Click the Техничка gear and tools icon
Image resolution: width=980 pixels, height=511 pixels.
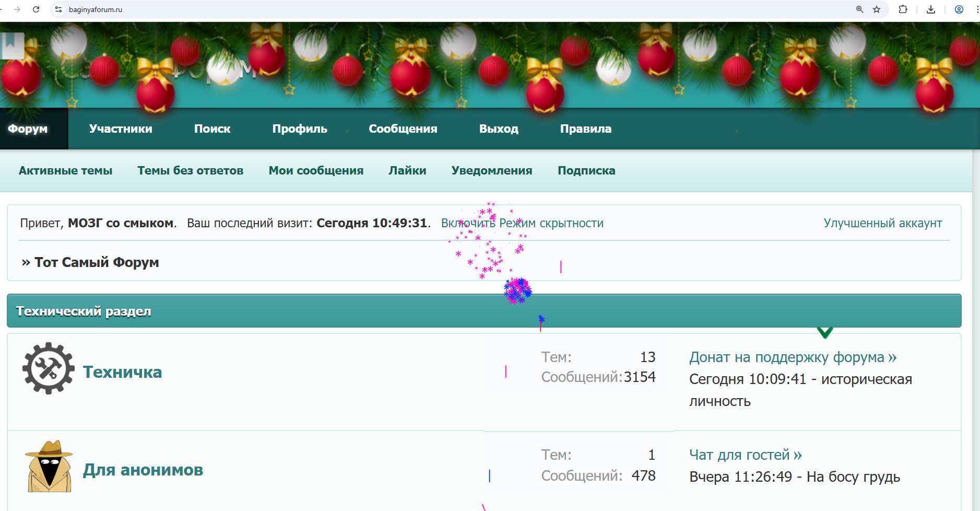click(x=48, y=368)
